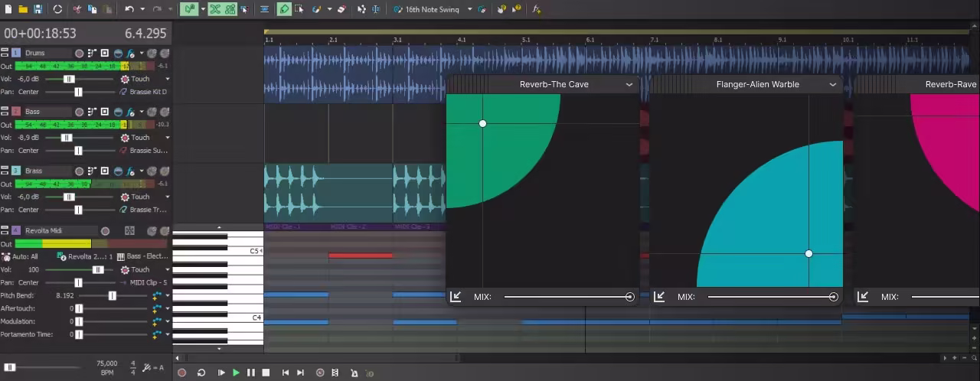Open the Bass - Elect... instrument preset
This screenshot has width=980, height=381.
click(142, 256)
